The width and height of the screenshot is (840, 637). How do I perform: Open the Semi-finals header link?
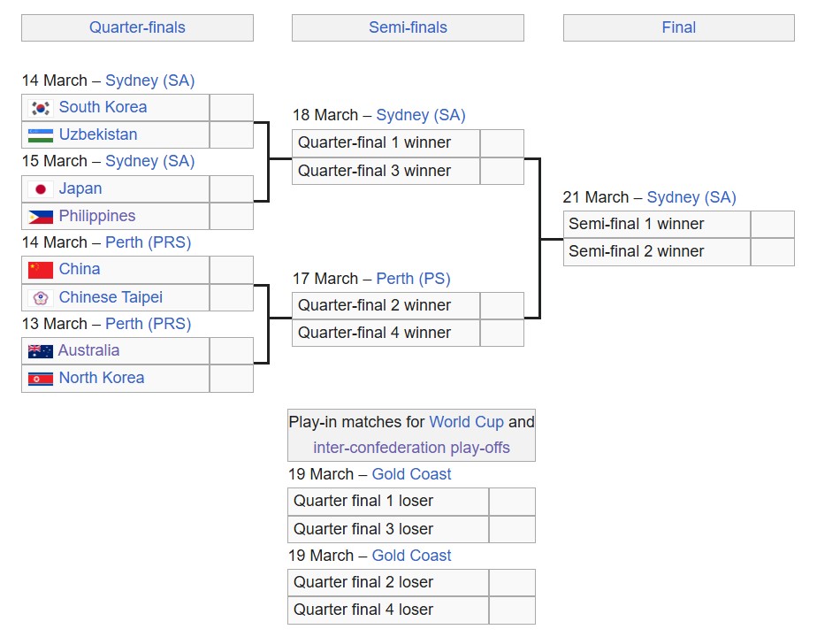[x=408, y=27]
